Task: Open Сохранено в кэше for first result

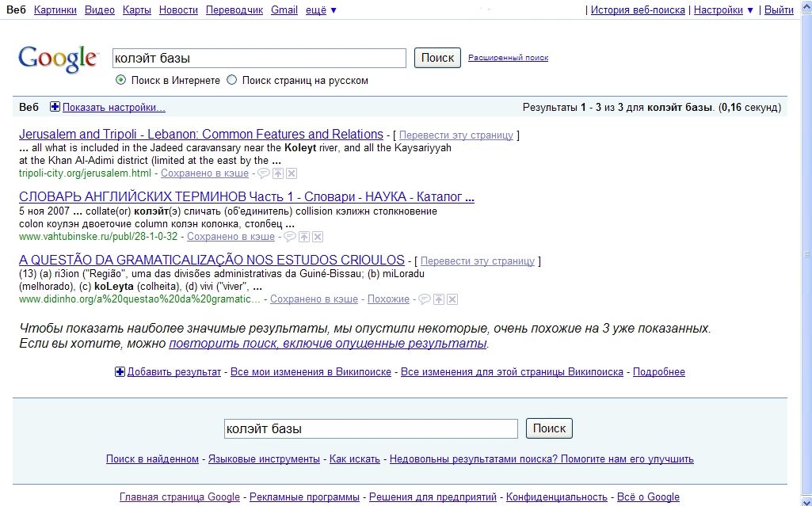Action: point(204,173)
